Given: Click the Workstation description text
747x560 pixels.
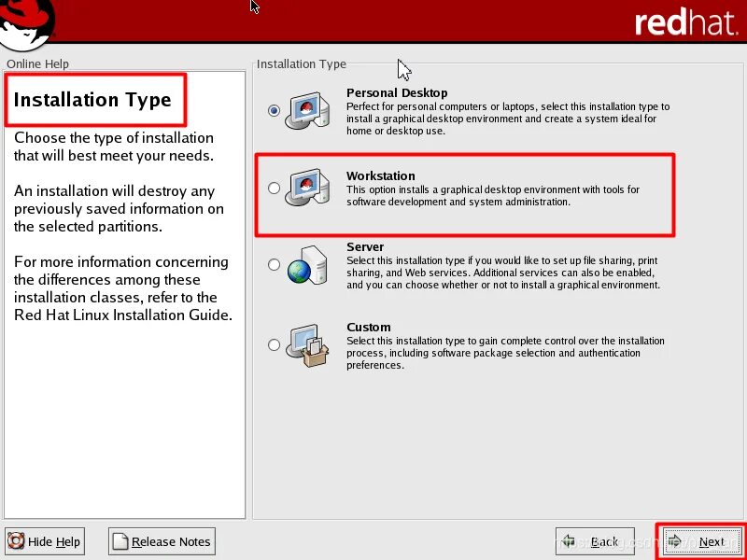Looking at the screenshot, I should 493,196.
